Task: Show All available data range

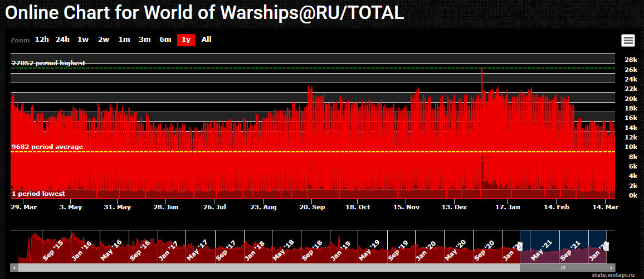Action: pyautogui.click(x=207, y=40)
